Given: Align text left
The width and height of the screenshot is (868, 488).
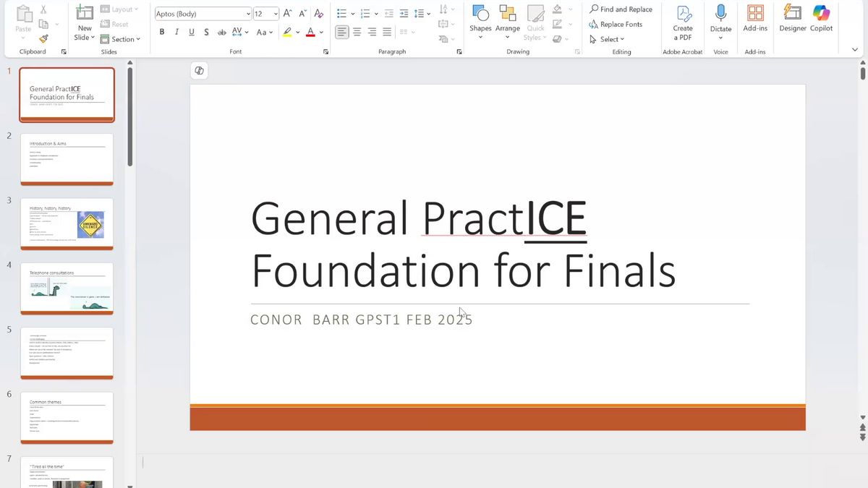Looking at the screenshot, I should (x=342, y=32).
